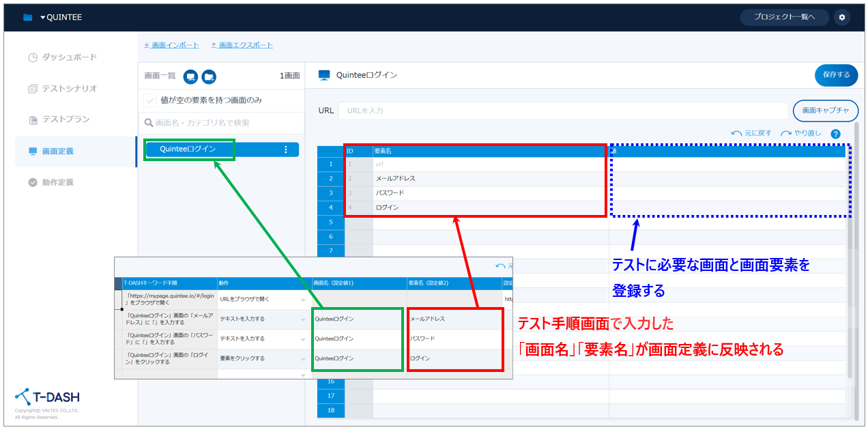Expand the 要素をクリックする action dropdown
Viewport: 868px width, 432px height.
click(x=303, y=358)
